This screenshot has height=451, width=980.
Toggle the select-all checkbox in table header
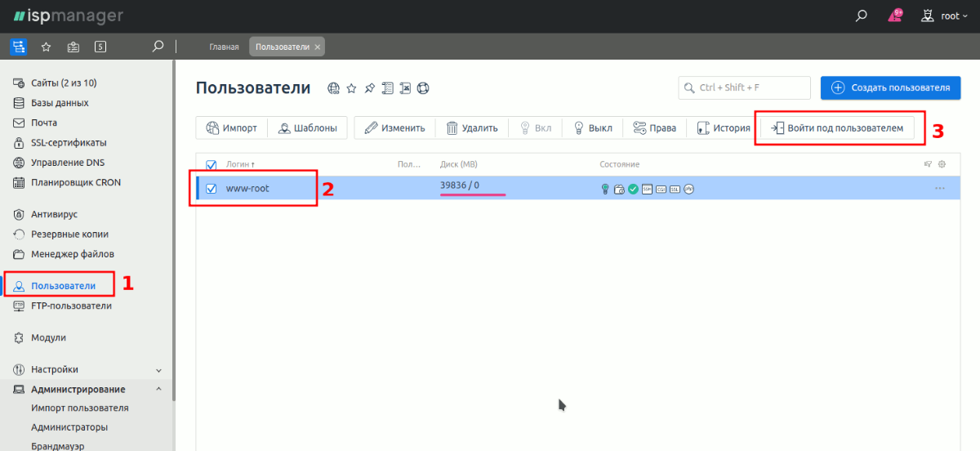212,164
